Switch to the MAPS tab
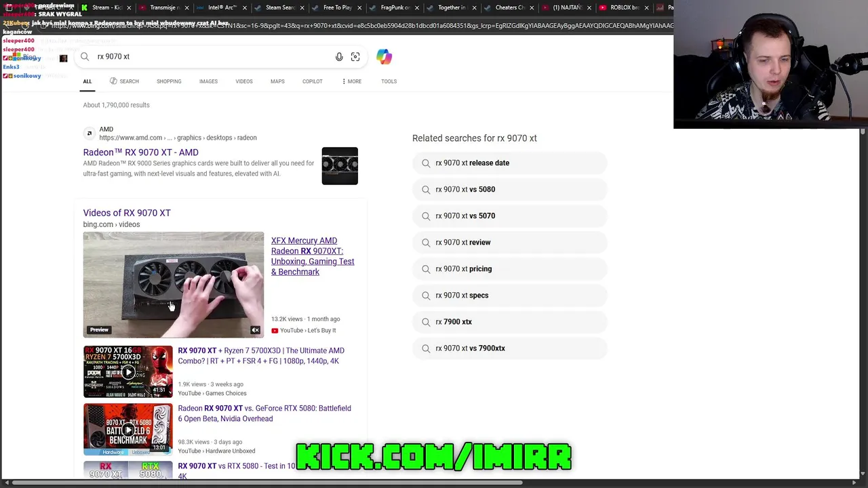The height and width of the screenshot is (488, 868). point(277,81)
